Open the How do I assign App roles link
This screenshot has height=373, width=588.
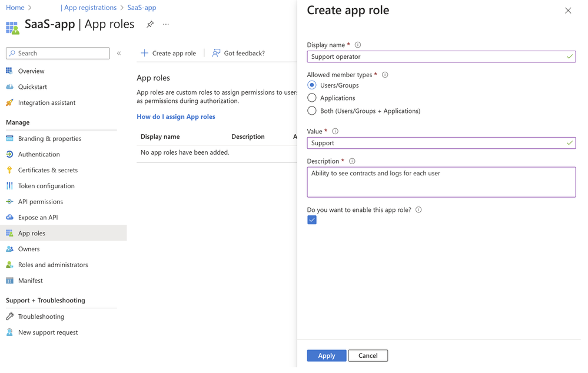click(176, 116)
